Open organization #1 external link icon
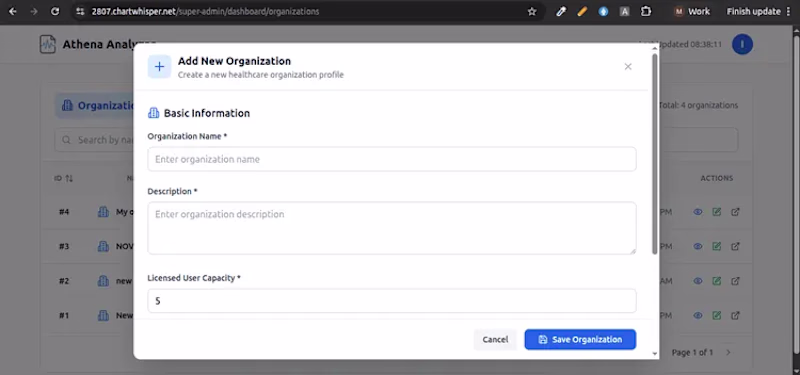 (x=735, y=315)
